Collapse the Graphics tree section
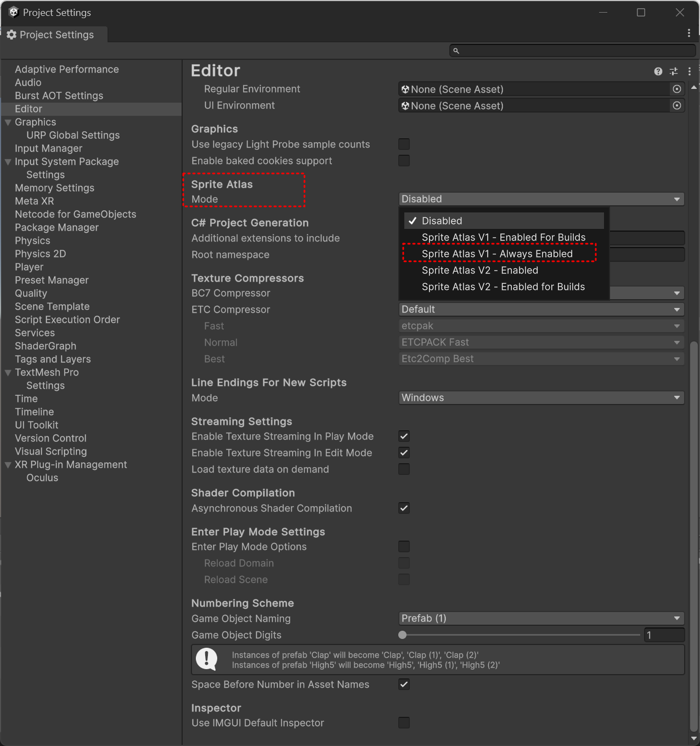The image size is (700, 746). 8,122
